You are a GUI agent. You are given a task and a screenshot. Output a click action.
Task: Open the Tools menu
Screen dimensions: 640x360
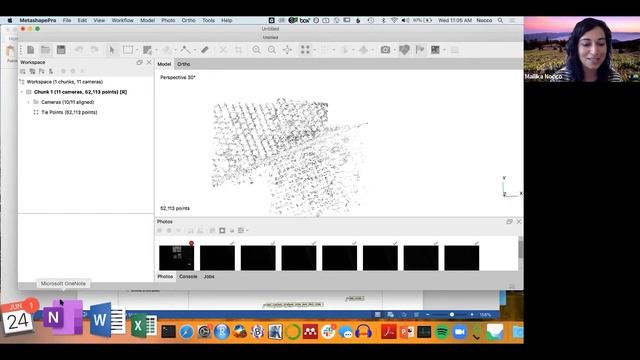pos(208,20)
